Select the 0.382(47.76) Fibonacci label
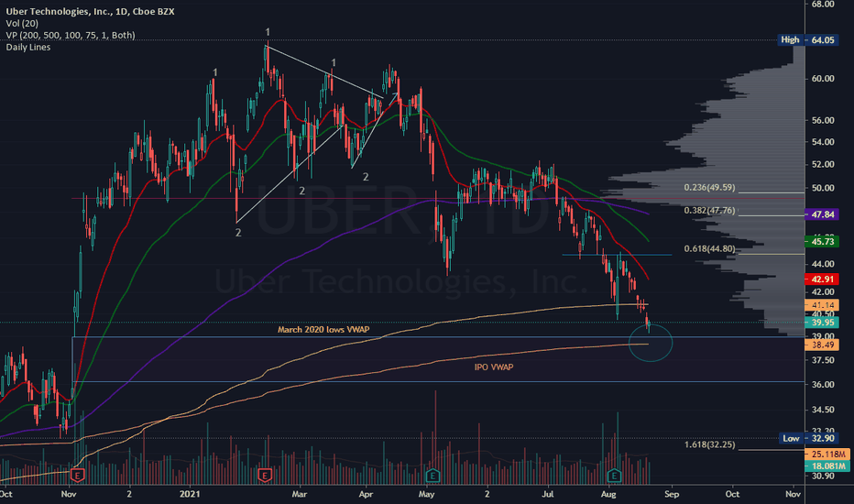The width and height of the screenshot is (854, 504). [709, 211]
